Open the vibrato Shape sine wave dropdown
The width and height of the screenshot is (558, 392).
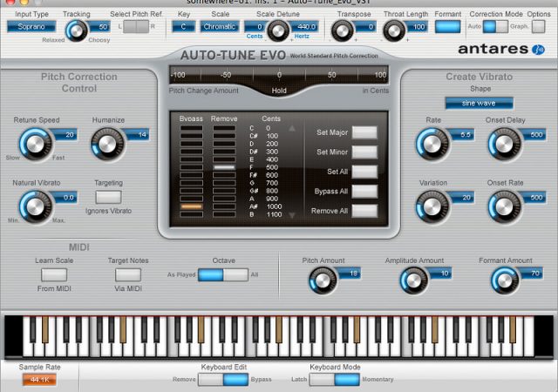479,103
